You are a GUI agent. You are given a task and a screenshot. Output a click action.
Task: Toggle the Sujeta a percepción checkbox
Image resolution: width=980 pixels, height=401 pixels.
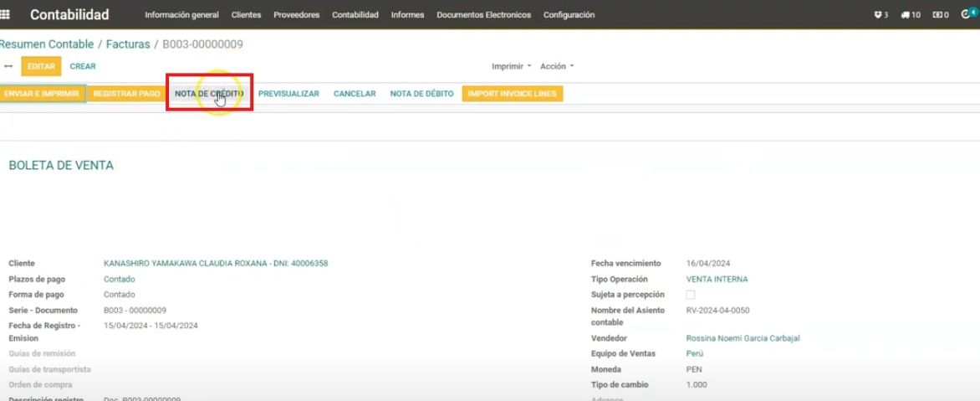[691, 295]
